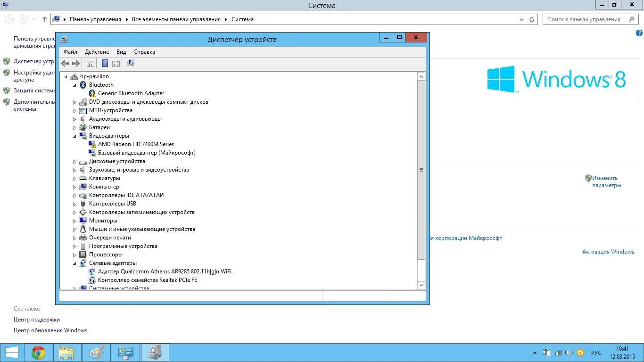Click Защита системы in left panel
The image size is (644, 362).
click(34, 90)
